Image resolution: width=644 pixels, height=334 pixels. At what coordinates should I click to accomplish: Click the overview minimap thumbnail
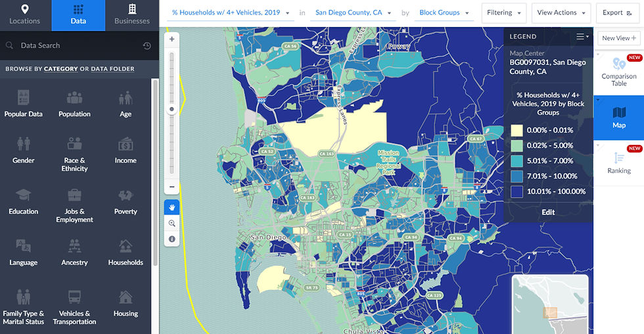coord(550,304)
